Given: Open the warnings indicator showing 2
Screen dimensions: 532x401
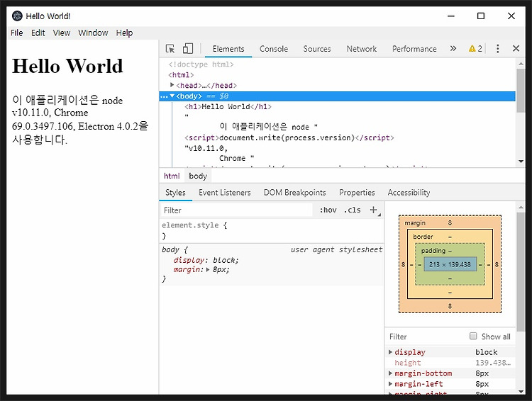Looking at the screenshot, I should click(x=475, y=49).
